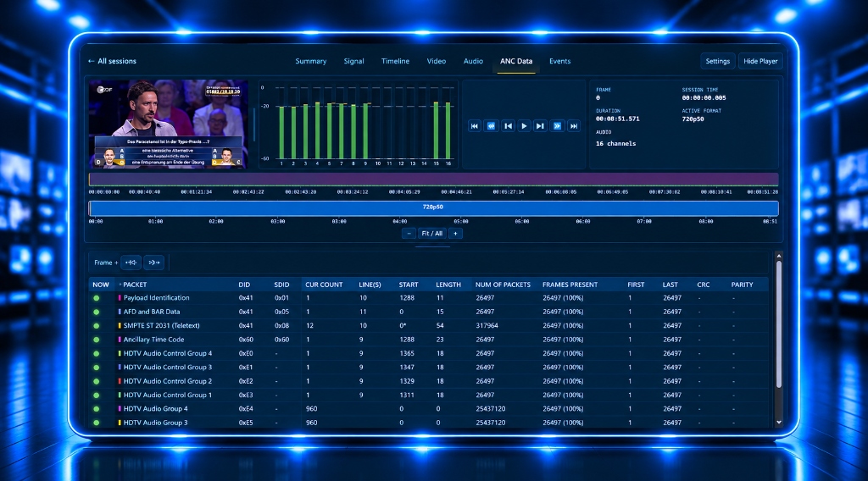Jump to the start of the recording
868x481 pixels.
(475, 126)
